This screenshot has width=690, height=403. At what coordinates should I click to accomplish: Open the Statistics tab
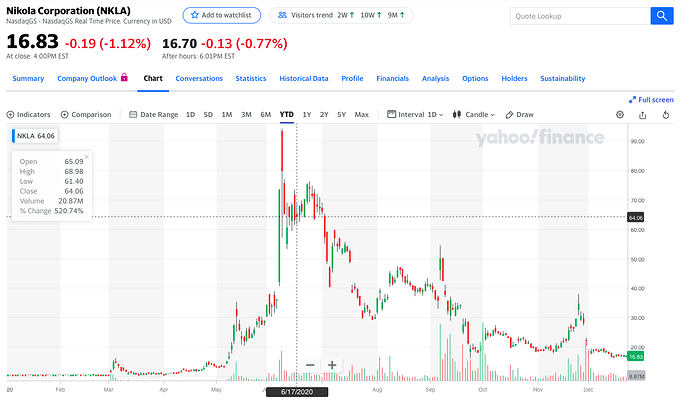coord(251,78)
